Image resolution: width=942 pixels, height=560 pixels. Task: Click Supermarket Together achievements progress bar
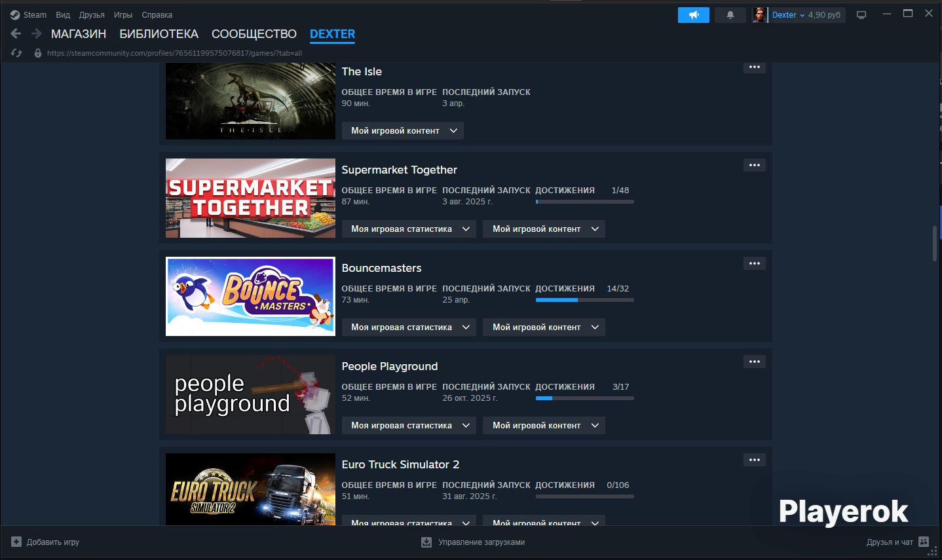[585, 202]
